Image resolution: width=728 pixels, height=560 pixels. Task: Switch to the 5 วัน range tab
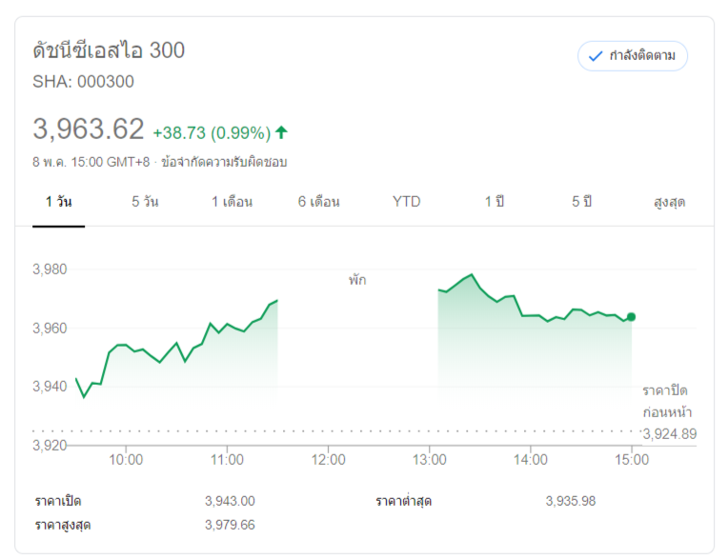145,202
